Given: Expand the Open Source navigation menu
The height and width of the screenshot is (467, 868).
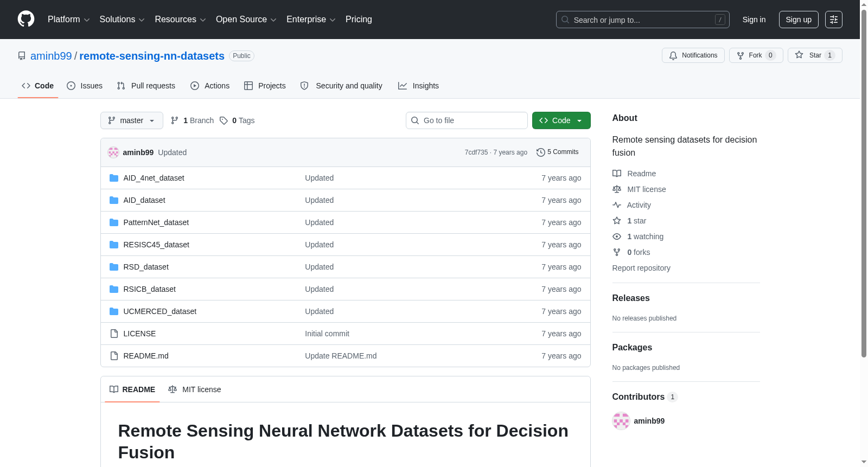Looking at the screenshot, I should [246, 20].
